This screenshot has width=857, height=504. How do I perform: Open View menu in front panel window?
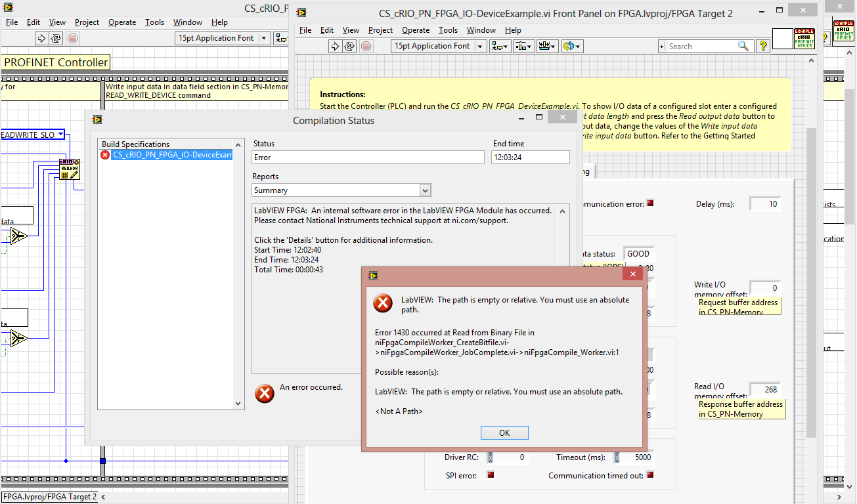tap(351, 30)
